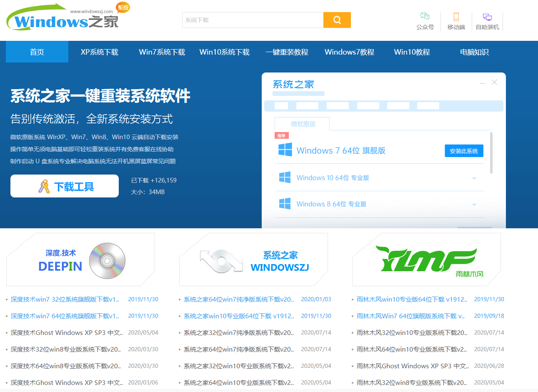Open the Win10系统下载 menu item
Image resolution: width=538 pixels, height=392 pixels.
tap(225, 52)
